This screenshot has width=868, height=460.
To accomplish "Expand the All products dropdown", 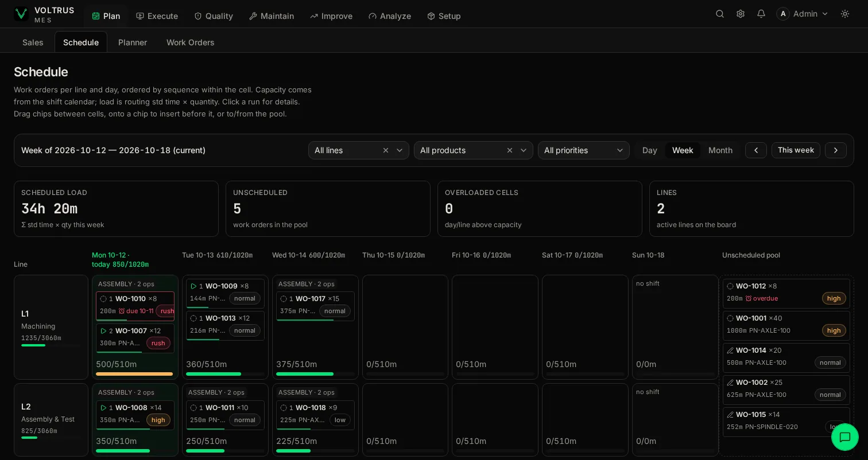I will [x=524, y=150].
